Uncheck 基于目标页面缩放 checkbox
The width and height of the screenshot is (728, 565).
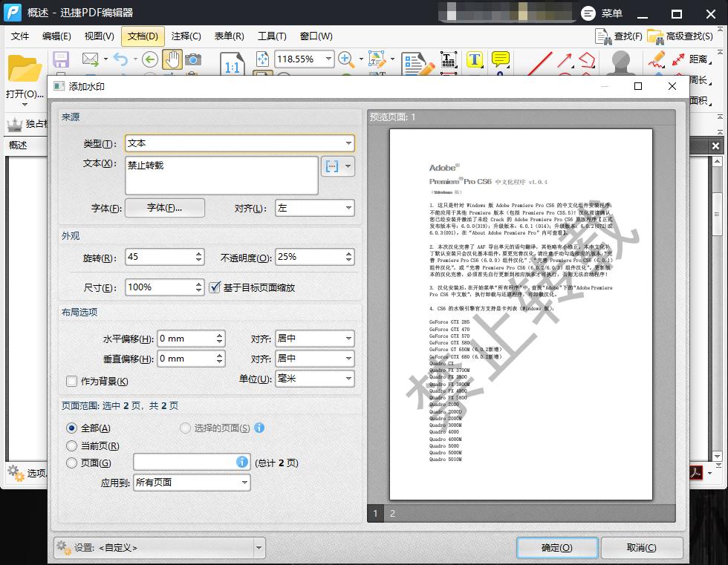point(215,287)
